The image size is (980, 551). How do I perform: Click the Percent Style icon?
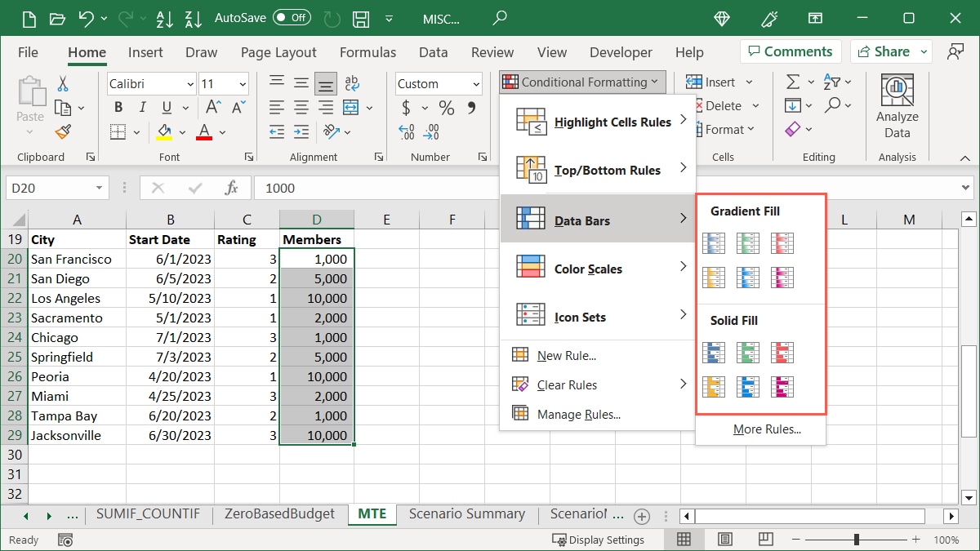[x=446, y=107]
